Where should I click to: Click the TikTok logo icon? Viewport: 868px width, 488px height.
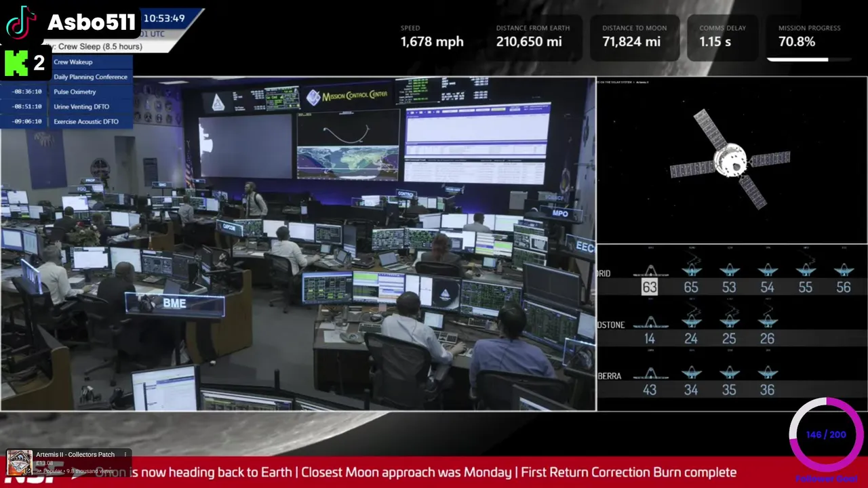[21, 22]
